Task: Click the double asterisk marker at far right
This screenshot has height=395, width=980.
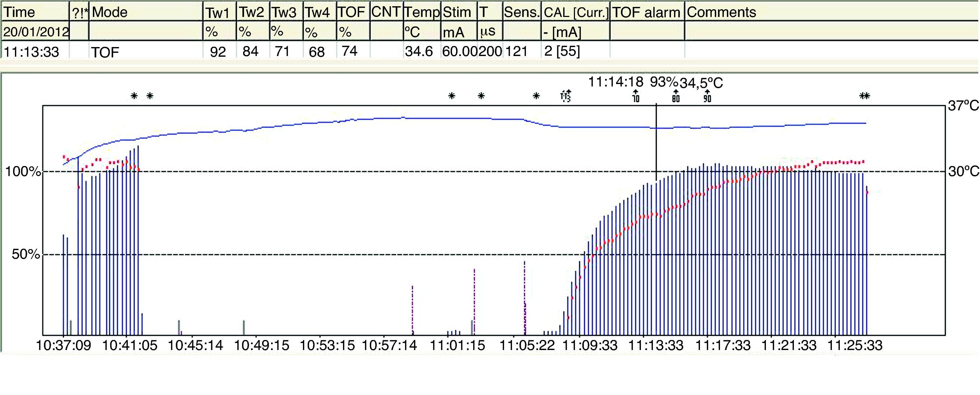Action: tap(864, 95)
